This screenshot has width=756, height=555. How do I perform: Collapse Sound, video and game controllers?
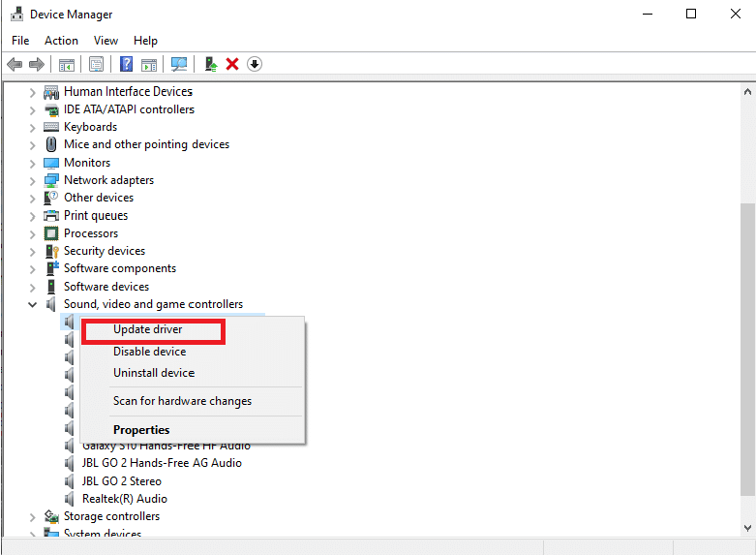tap(33, 304)
